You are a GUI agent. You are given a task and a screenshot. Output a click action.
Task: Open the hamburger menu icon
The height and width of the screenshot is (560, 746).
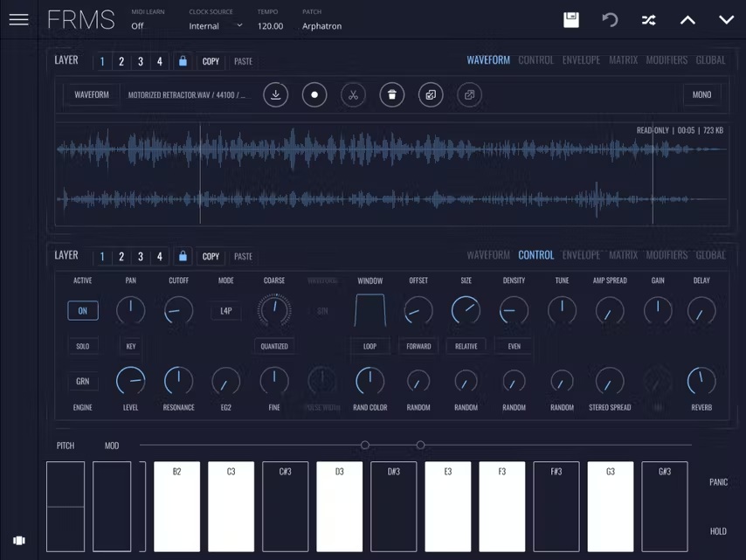18,19
